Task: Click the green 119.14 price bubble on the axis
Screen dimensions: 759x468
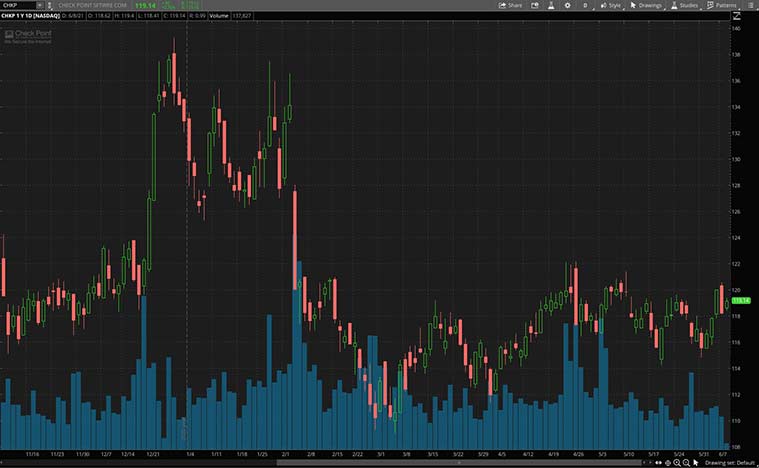Action: click(x=741, y=301)
